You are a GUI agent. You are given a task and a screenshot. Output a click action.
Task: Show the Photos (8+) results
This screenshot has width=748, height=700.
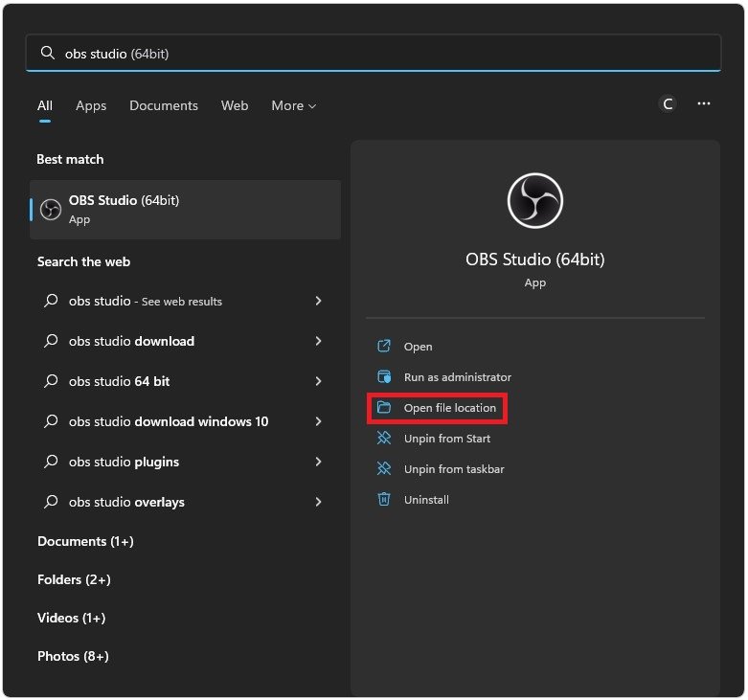[x=73, y=656]
